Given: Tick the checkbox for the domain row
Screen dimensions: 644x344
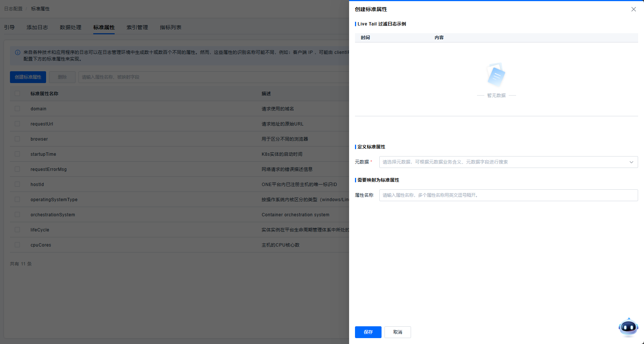Looking at the screenshot, I should pyautogui.click(x=17, y=109).
